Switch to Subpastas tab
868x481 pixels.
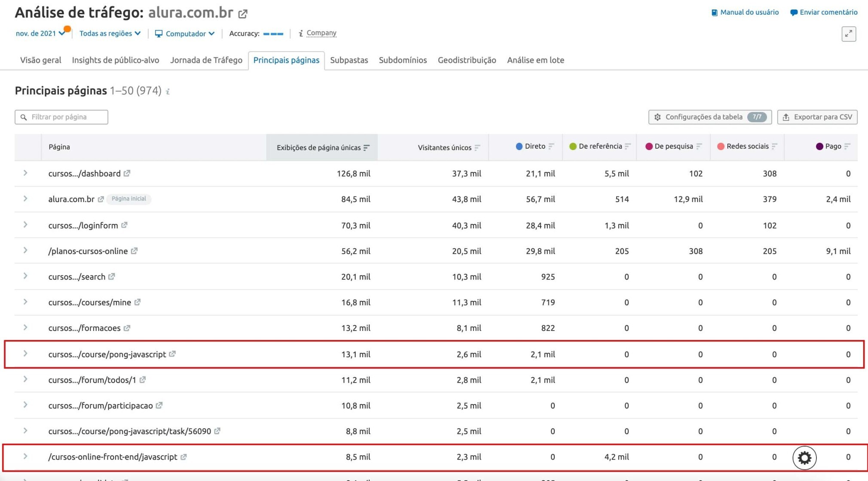click(x=349, y=60)
